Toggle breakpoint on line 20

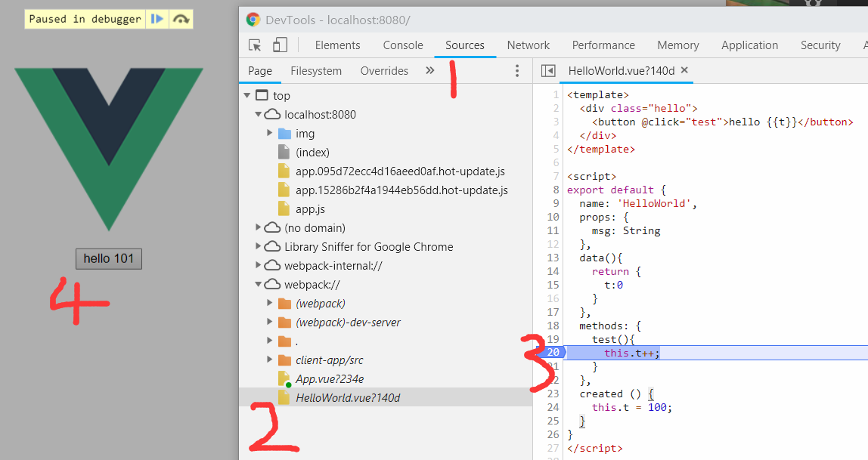coord(553,352)
